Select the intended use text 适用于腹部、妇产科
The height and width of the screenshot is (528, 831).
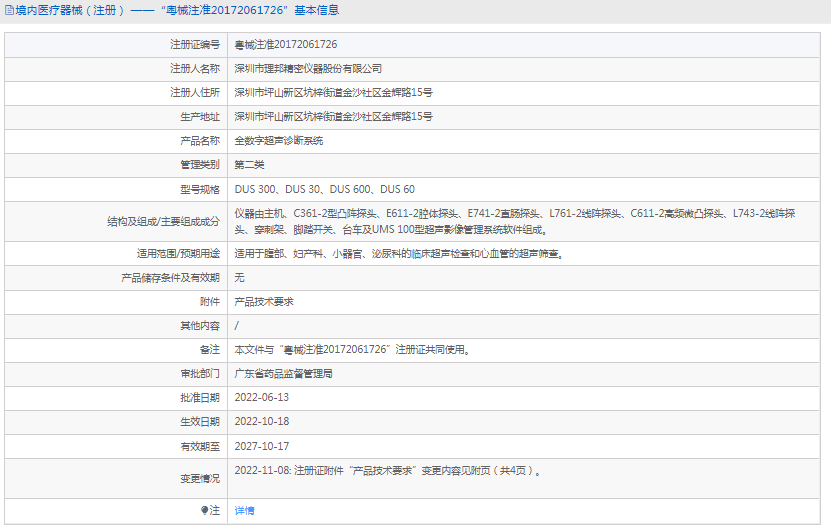400,253
